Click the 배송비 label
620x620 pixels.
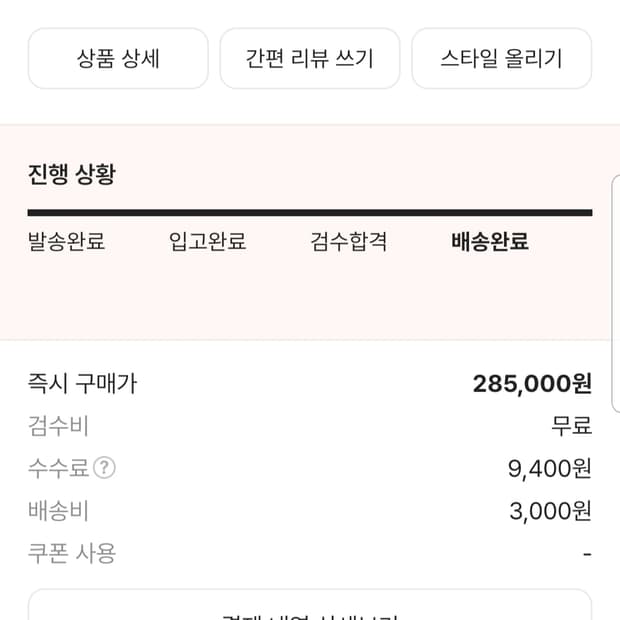59,511
